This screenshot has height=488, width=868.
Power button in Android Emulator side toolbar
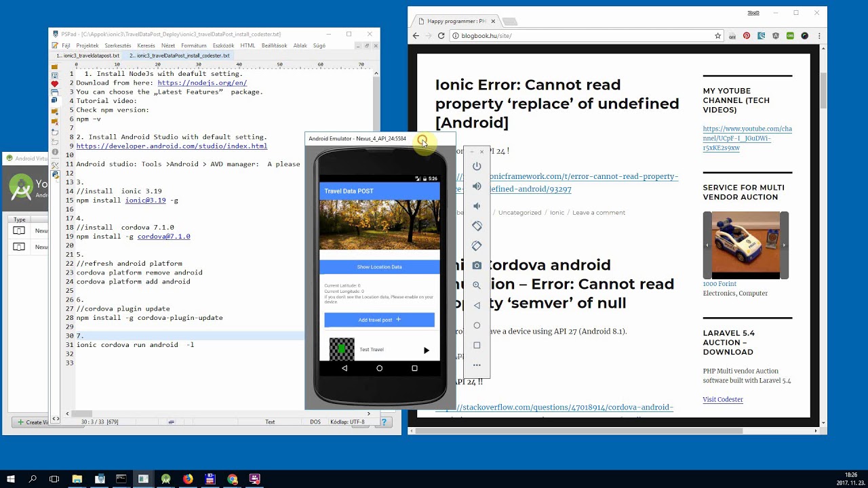[477, 166]
